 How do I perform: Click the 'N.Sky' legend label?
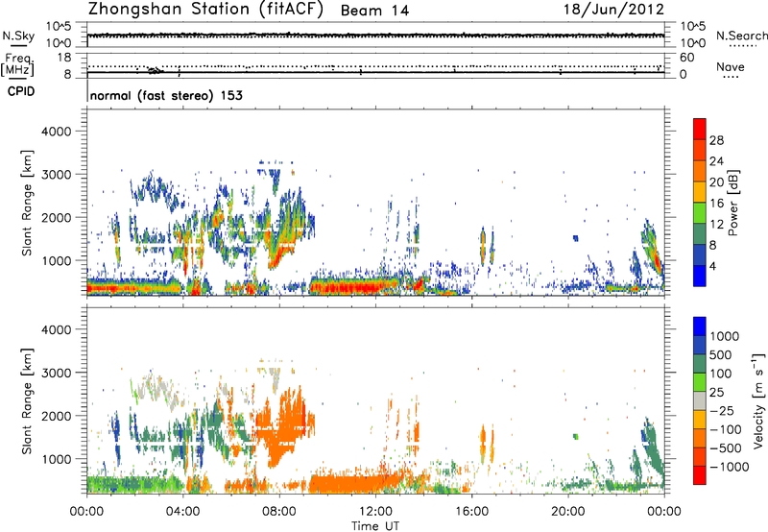18,36
